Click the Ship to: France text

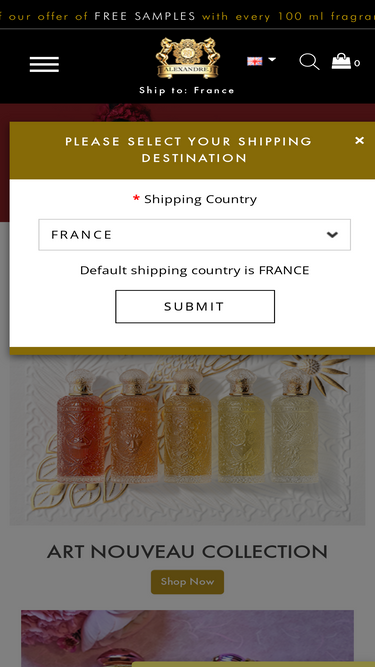click(187, 90)
